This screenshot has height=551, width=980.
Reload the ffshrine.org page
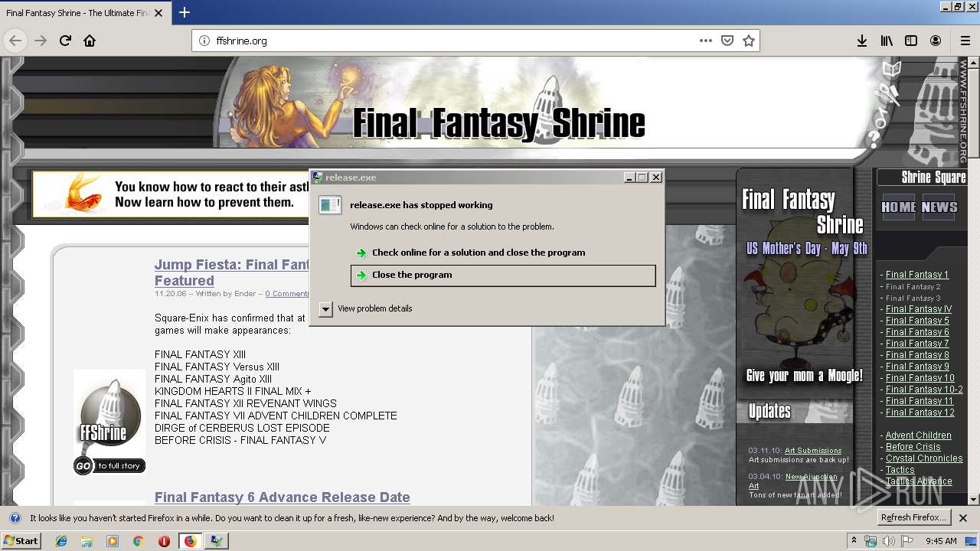(x=65, y=41)
